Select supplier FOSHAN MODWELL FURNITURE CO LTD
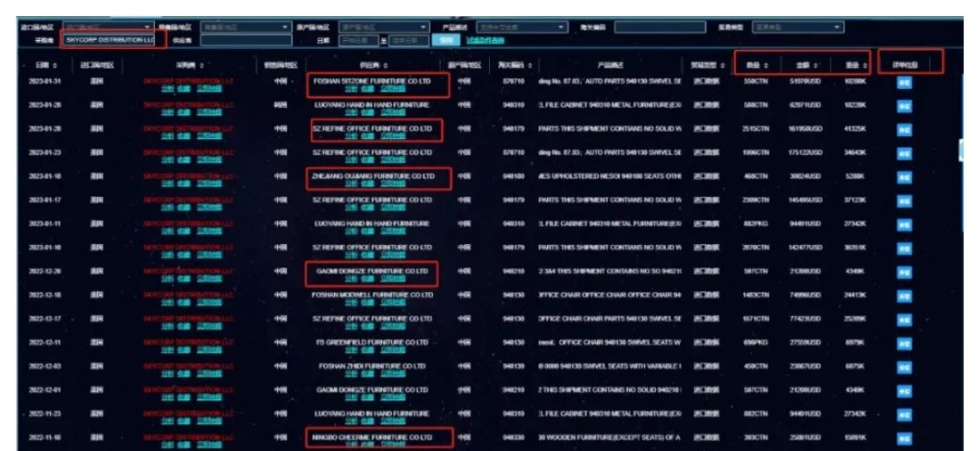Viewport: 980px width, 451px height. [372, 295]
